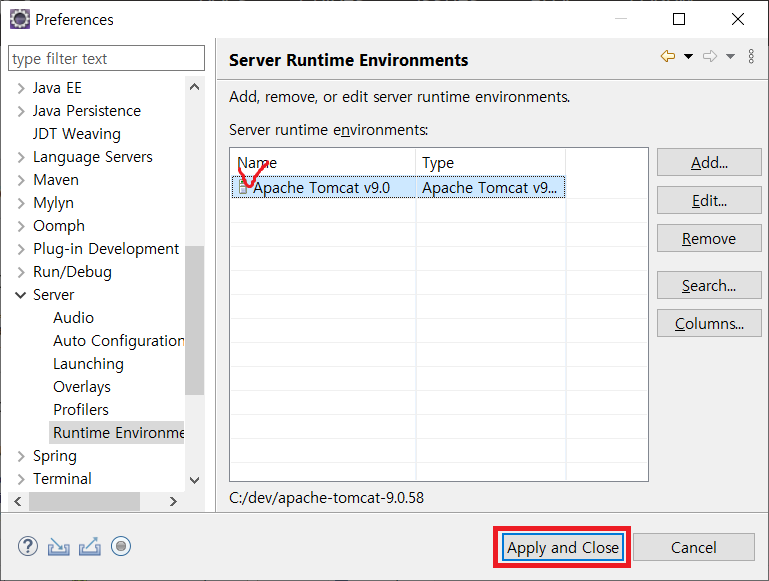Open the Launching preferences page

88,364
